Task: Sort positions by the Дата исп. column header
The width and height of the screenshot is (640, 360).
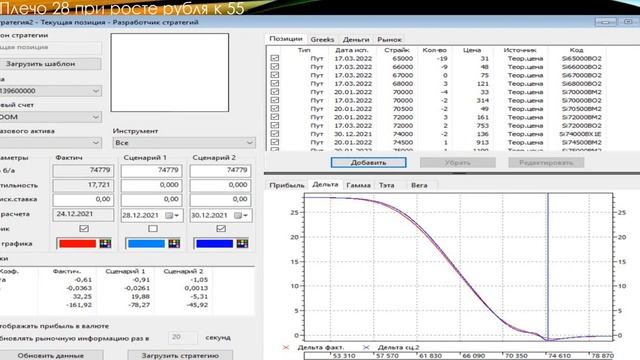Action: click(x=352, y=50)
